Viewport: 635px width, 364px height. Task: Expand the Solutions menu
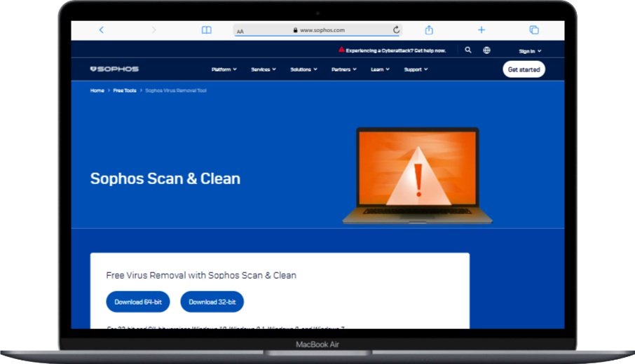tap(303, 69)
